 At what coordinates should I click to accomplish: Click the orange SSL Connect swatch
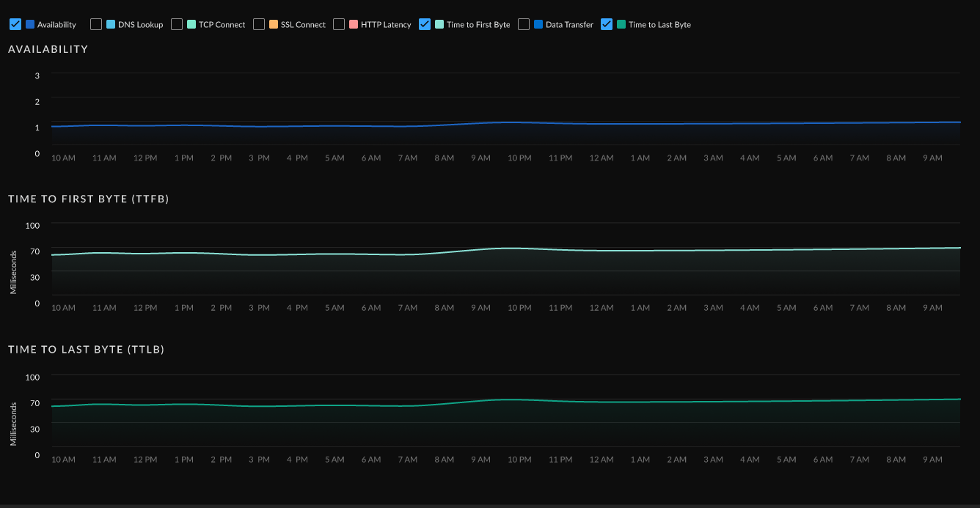(x=274, y=24)
